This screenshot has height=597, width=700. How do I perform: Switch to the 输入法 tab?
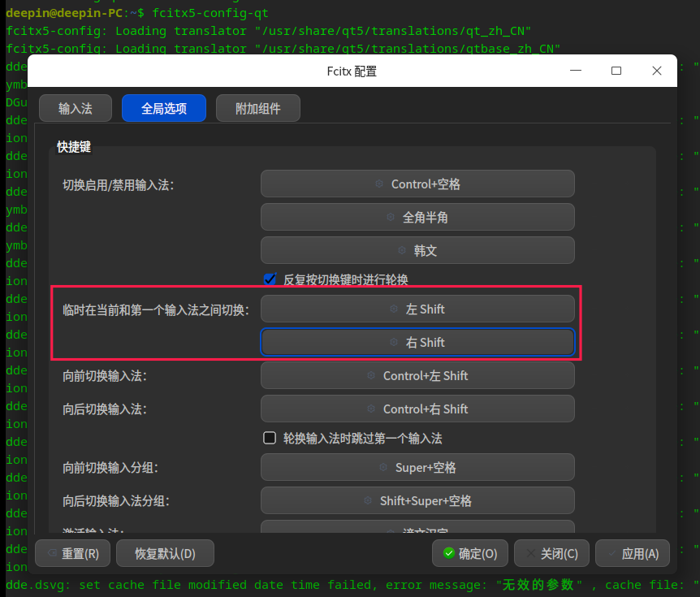coord(75,108)
